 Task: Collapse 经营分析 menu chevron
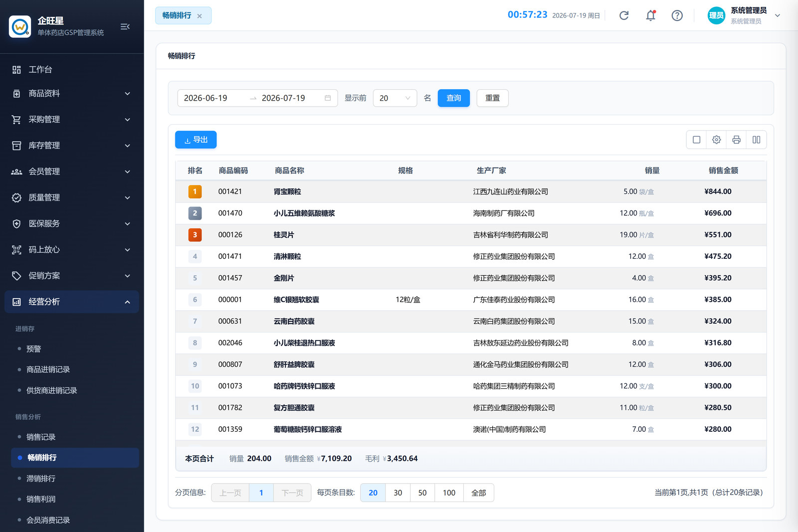tap(127, 302)
